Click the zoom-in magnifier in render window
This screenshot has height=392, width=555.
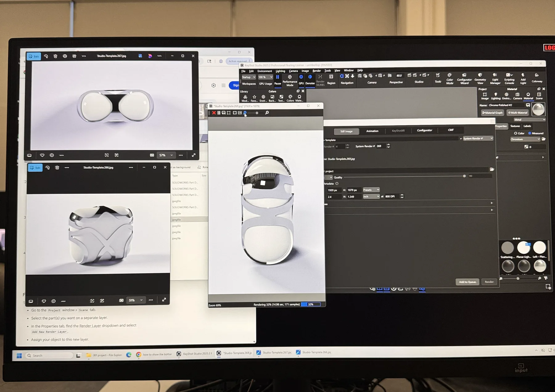point(267,113)
